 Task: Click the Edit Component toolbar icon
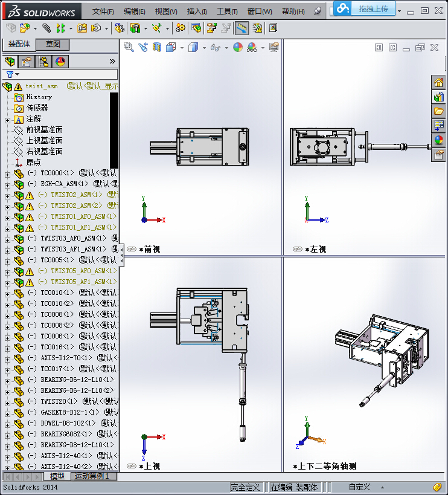11,28
